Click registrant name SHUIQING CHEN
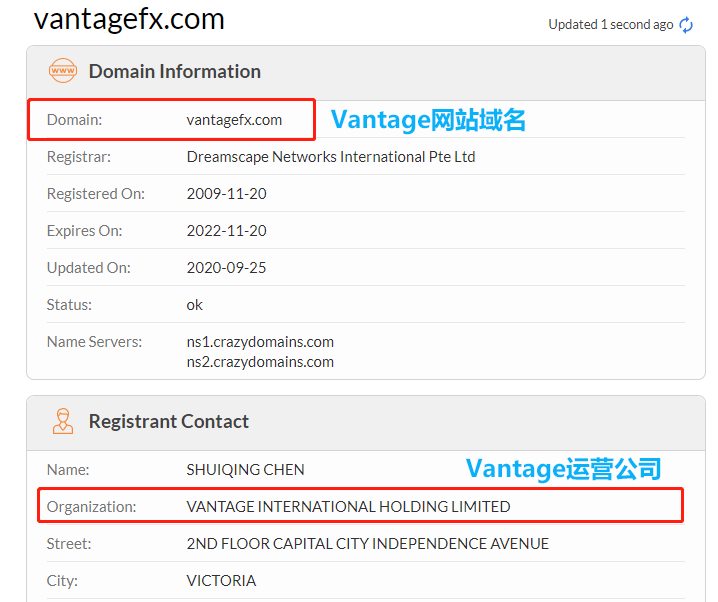The image size is (718, 602). [245, 470]
